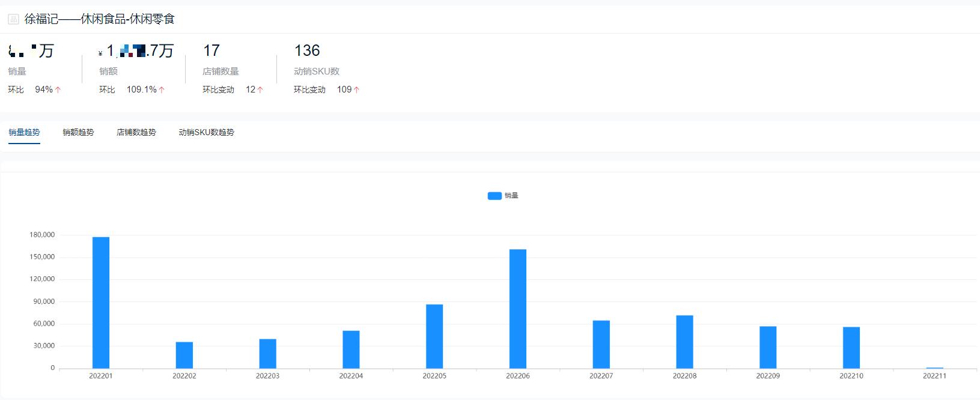Click the 202202 sales bar

click(x=184, y=355)
